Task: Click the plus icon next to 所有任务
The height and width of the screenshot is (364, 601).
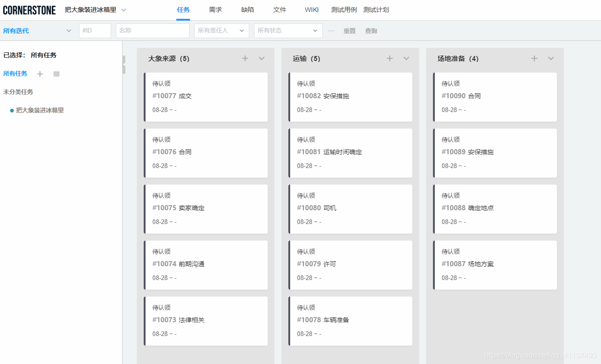Action: tap(40, 74)
